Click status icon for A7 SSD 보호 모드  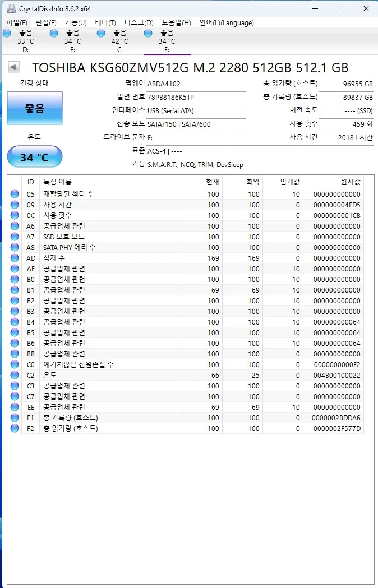point(15,237)
